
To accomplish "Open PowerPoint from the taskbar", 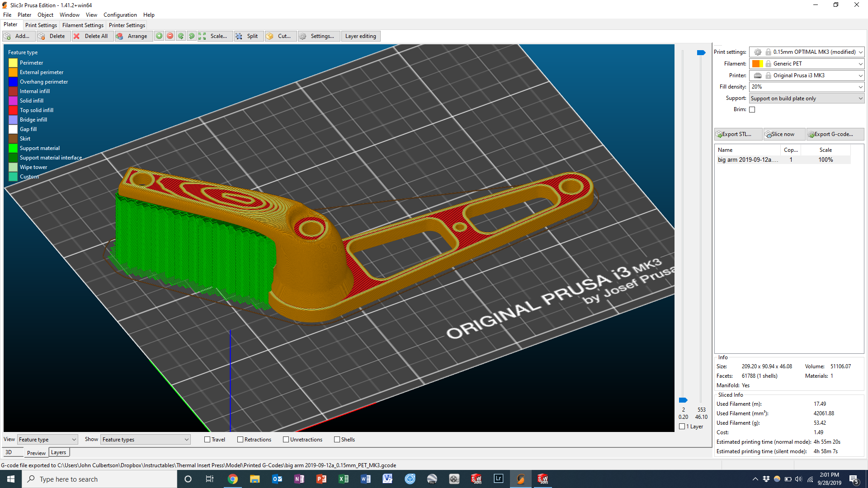I will 321,479.
